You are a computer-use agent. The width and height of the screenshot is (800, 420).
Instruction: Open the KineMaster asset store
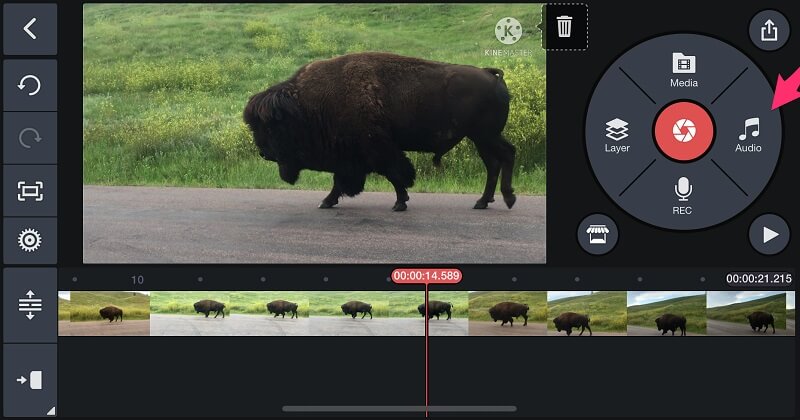tap(597, 235)
